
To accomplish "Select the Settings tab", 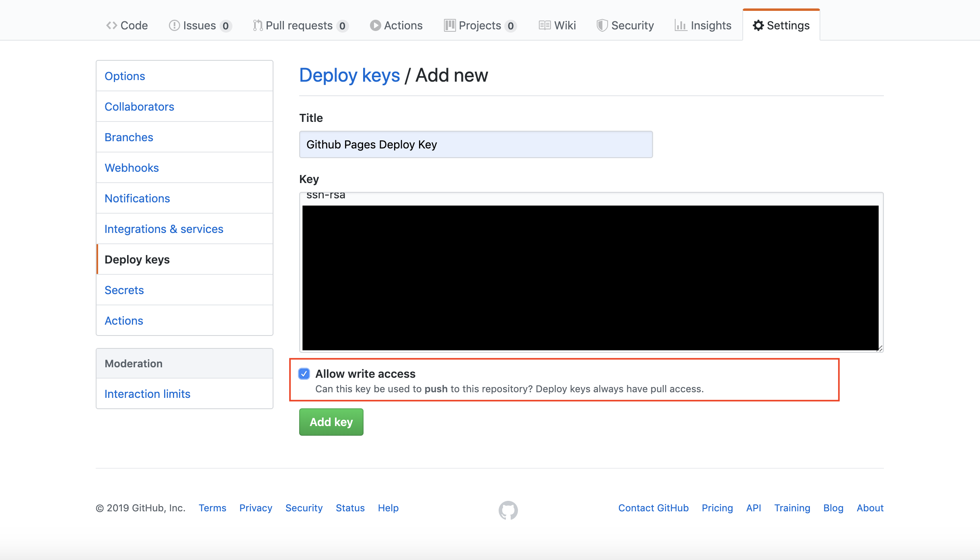I will (x=781, y=25).
